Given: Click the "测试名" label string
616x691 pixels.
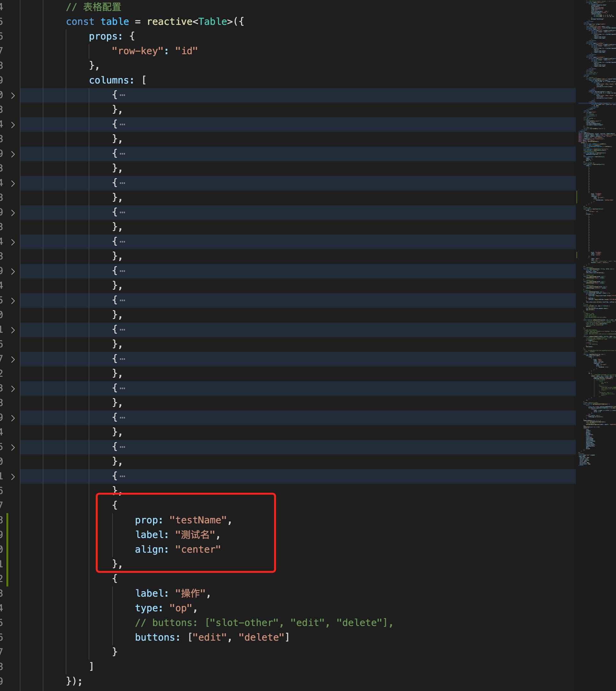Looking at the screenshot, I should click(195, 535).
